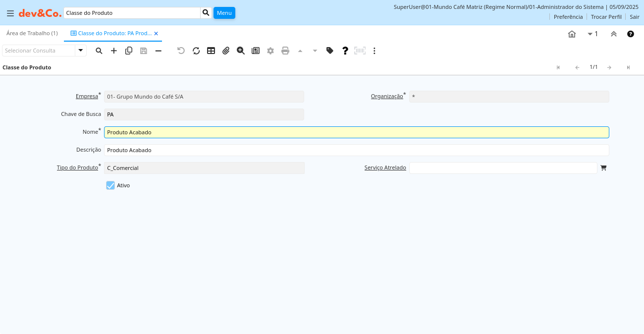The width and height of the screenshot is (644, 334).
Task: Open the dropdown arrow beside number 1
Action: click(x=590, y=34)
